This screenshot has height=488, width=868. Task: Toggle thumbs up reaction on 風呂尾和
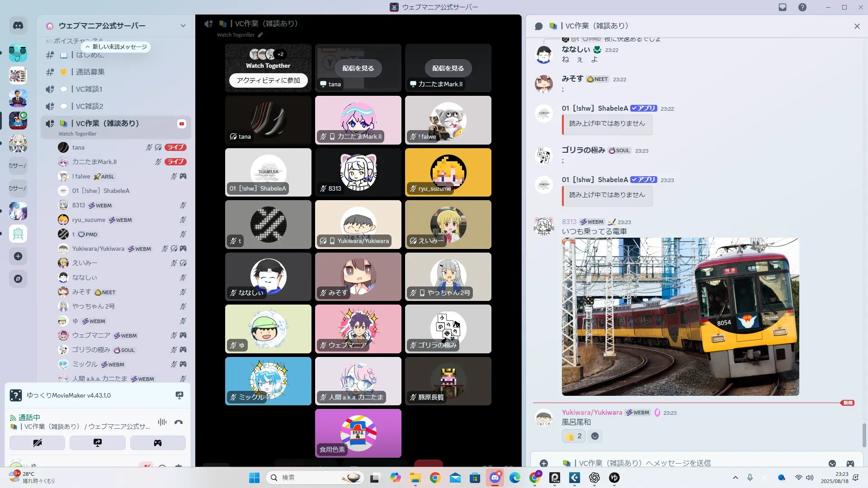(x=574, y=436)
